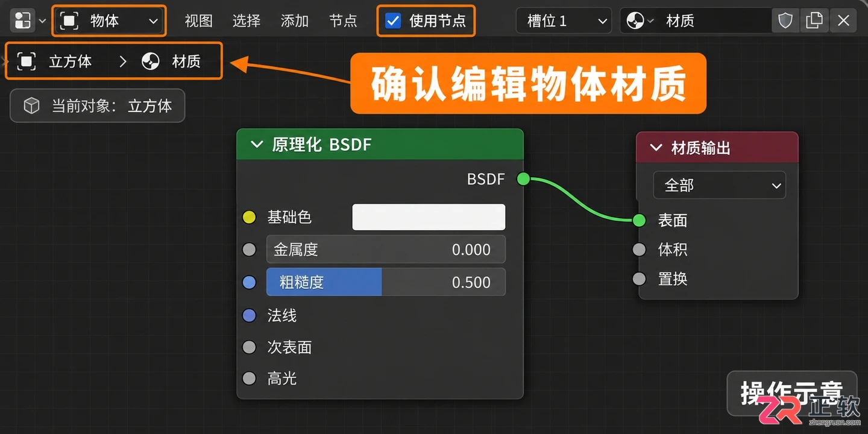Viewport: 868px width, 434px height.
Task: Unlink the material with the X icon
Action: [x=843, y=21]
